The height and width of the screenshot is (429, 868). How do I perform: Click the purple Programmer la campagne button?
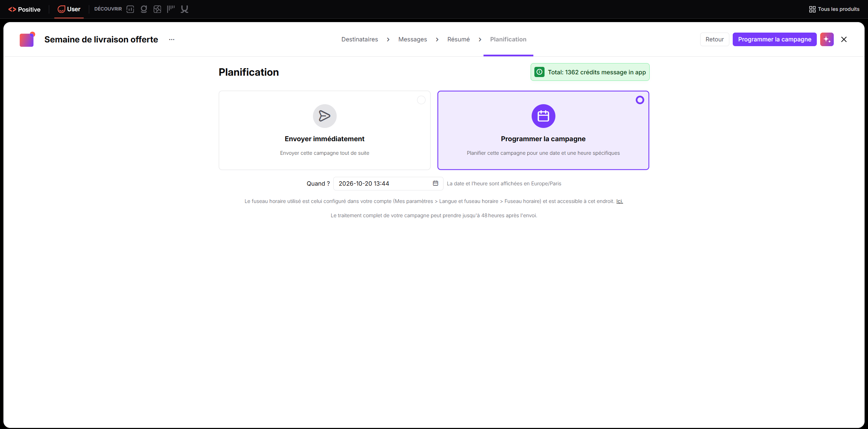pyautogui.click(x=774, y=39)
